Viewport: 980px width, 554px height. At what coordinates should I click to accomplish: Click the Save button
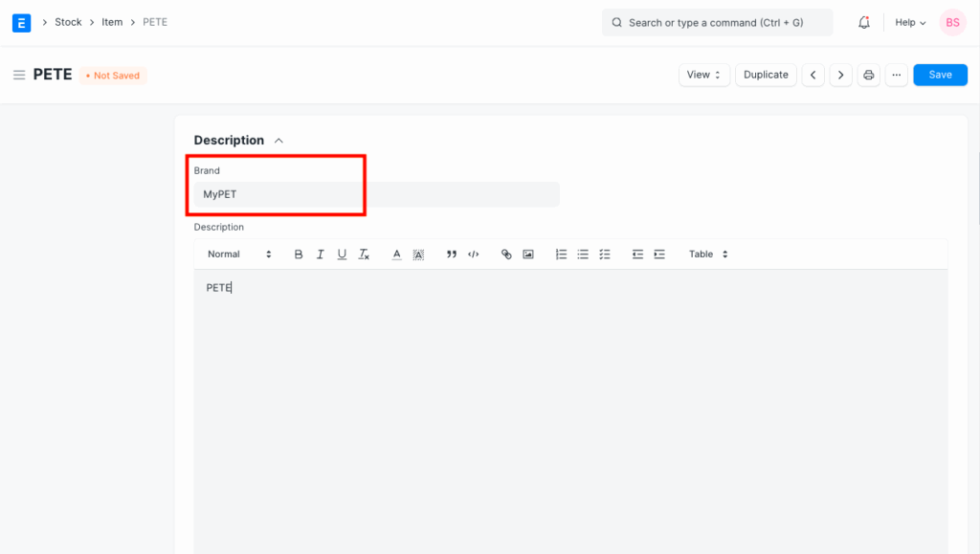coord(940,75)
